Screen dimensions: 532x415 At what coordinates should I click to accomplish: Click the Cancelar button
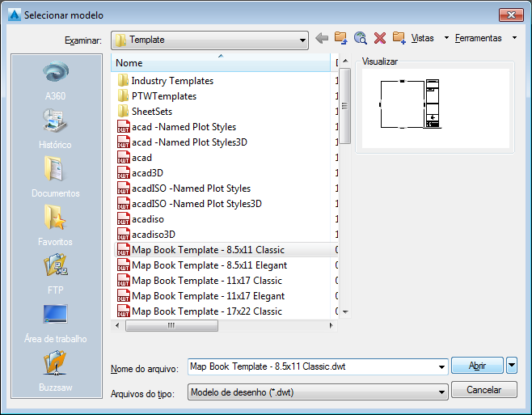(x=484, y=390)
